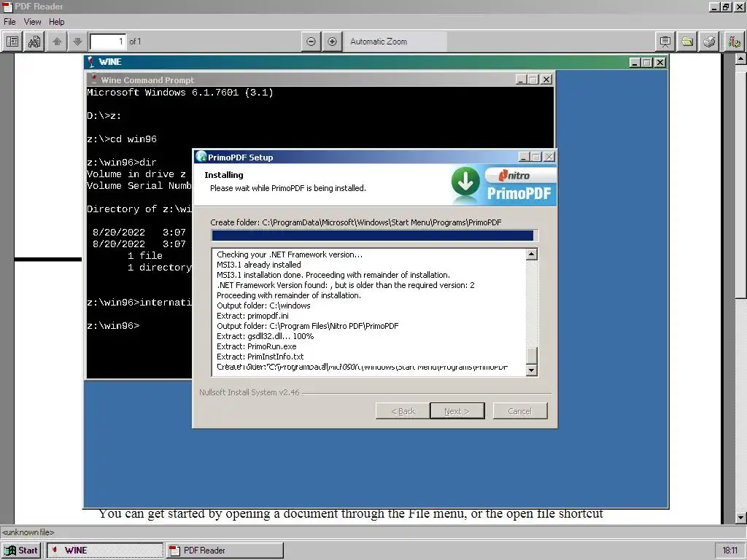Open the tools icon at toolbar end

click(734, 42)
